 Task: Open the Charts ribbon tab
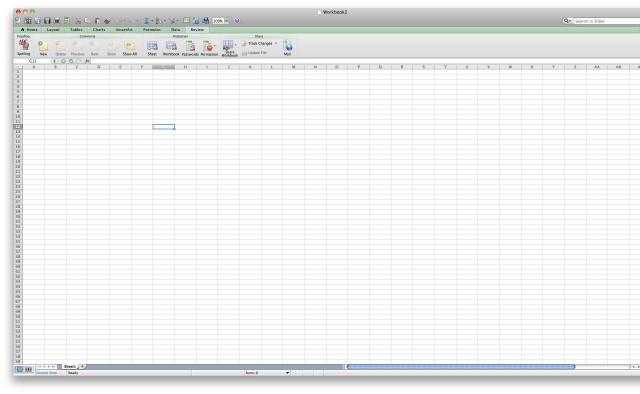(x=99, y=30)
